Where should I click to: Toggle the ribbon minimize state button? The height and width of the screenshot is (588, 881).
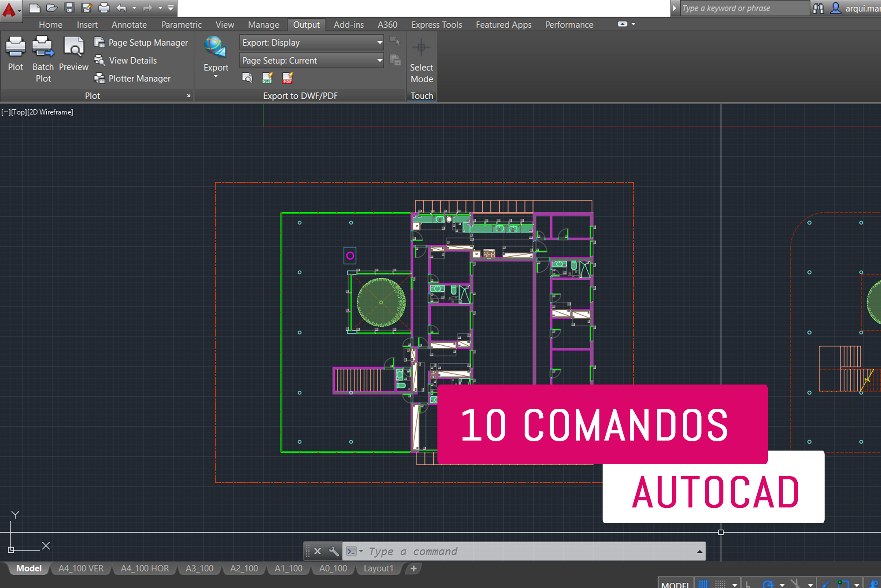(622, 24)
